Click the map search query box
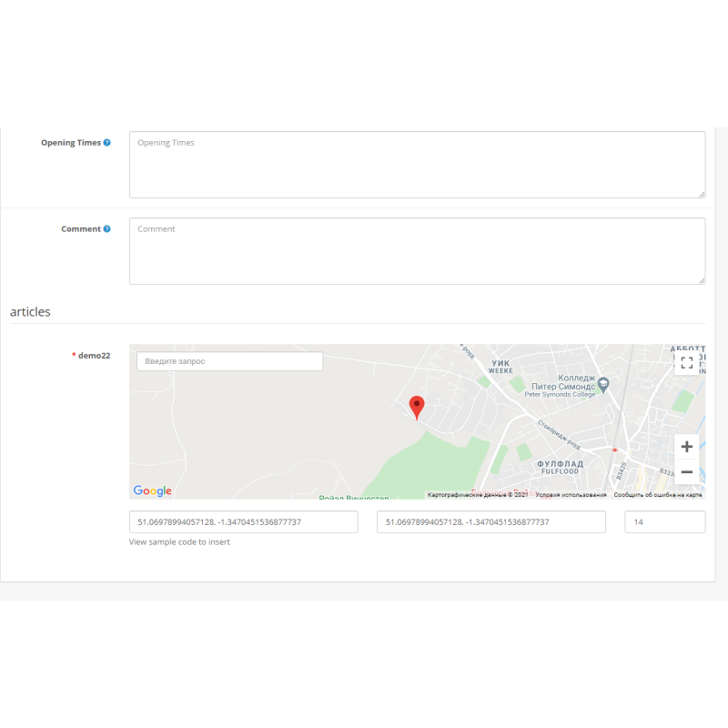Screen dimensions: 728x728 click(x=229, y=361)
